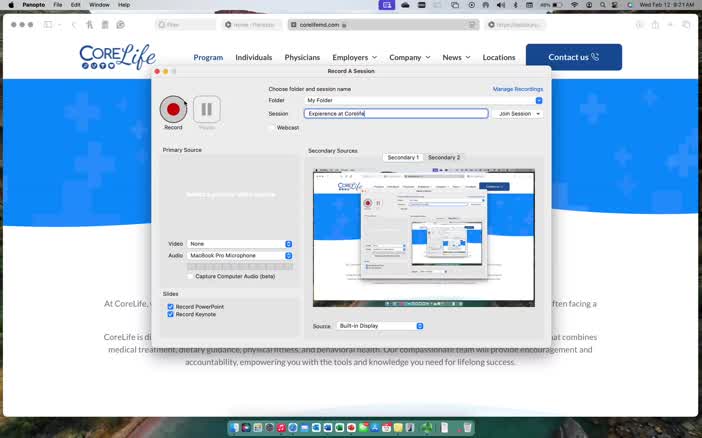702x438 pixels.
Task: Open Calendar app in the Dock
Action: (x=386, y=428)
